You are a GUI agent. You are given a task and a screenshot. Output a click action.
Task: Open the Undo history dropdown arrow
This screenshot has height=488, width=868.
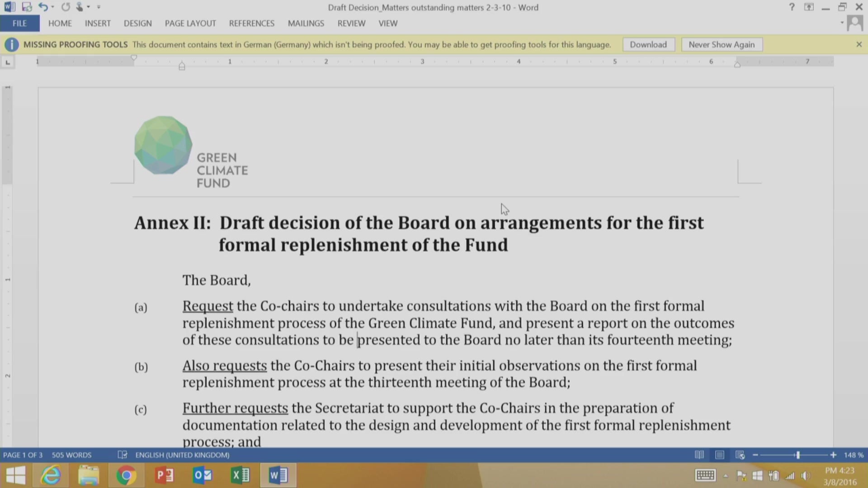click(53, 7)
